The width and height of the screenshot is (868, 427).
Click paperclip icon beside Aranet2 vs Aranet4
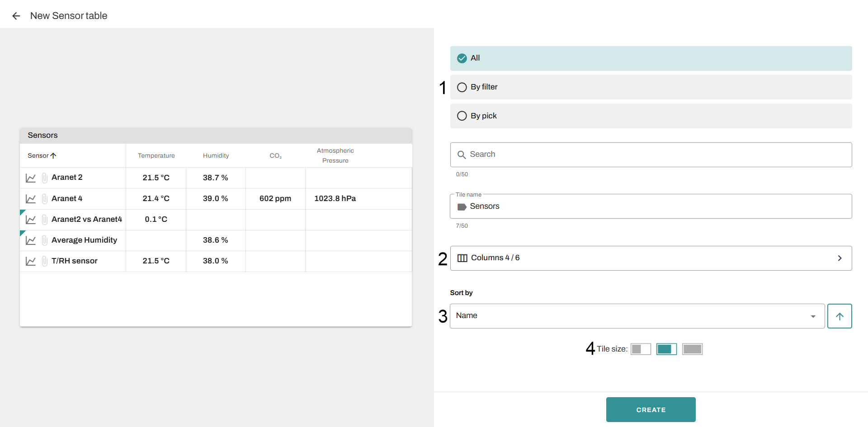(x=45, y=220)
